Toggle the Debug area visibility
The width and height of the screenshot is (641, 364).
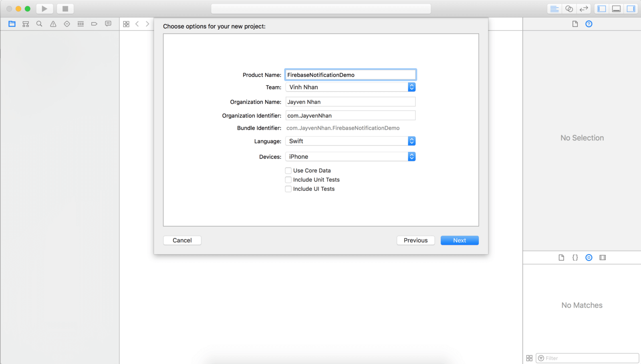[617, 9]
